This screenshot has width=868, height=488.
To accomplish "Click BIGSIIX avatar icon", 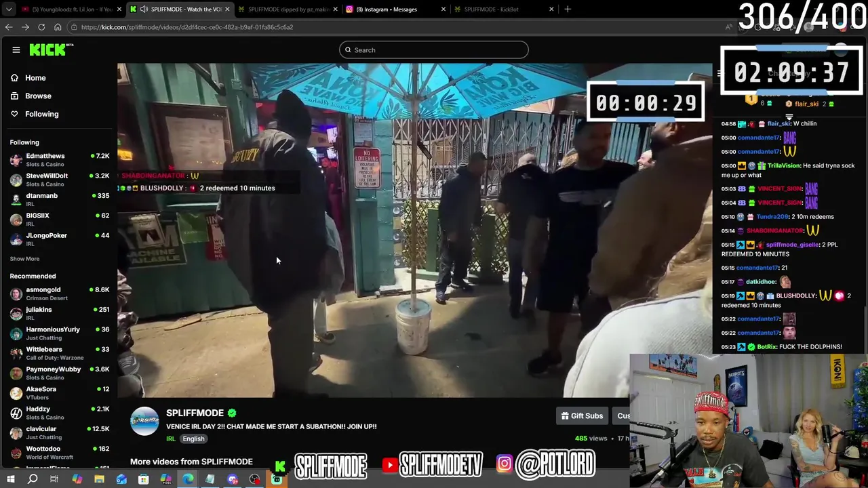I will [x=16, y=220].
